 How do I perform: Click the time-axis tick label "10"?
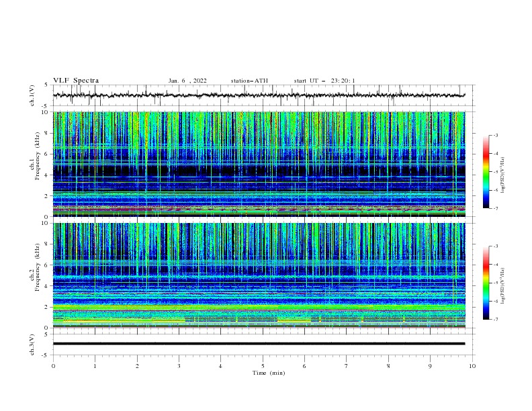tap(472, 366)
